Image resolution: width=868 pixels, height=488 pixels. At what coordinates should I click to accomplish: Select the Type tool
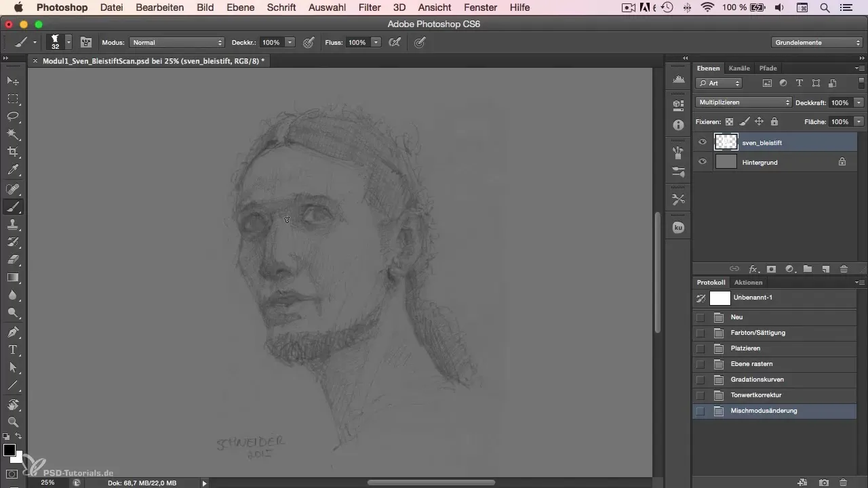pos(13,350)
